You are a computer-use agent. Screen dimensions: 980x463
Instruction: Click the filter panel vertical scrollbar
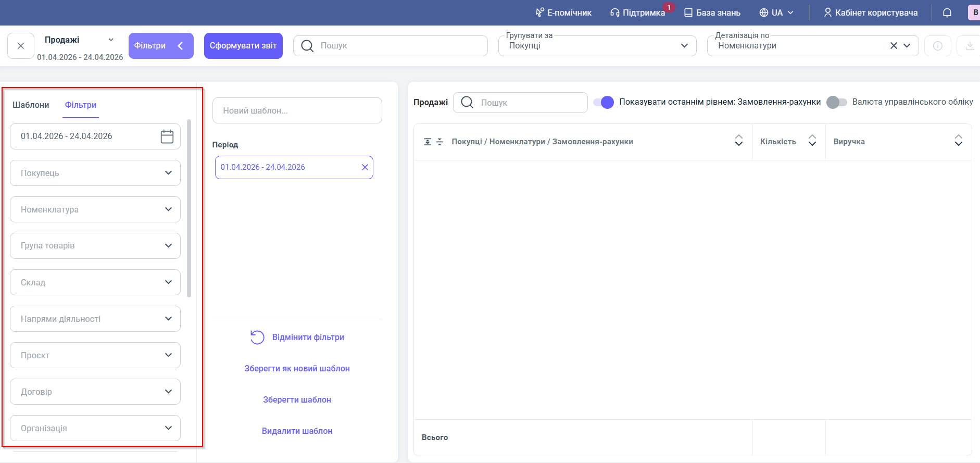click(x=189, y=208)
